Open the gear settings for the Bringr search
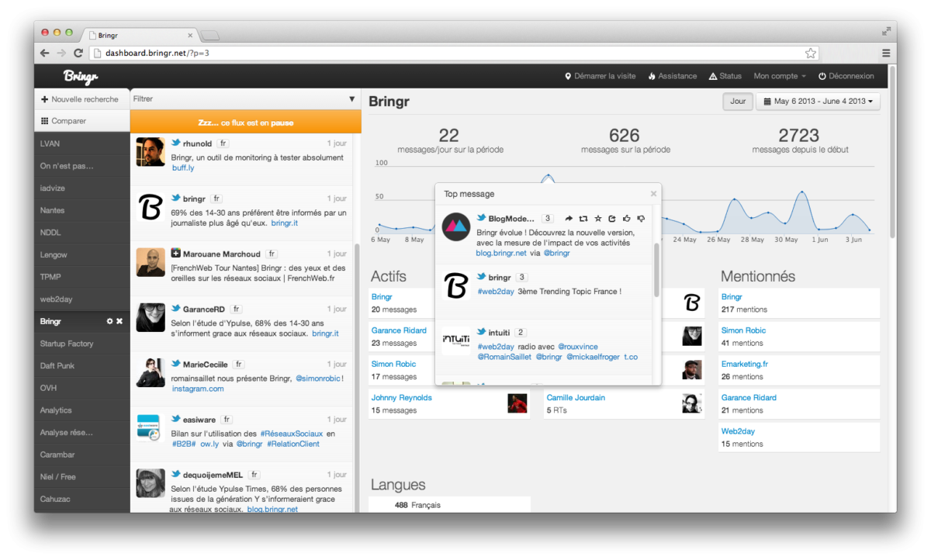Viewport: 931px width, 560px height. click(109, 321)
